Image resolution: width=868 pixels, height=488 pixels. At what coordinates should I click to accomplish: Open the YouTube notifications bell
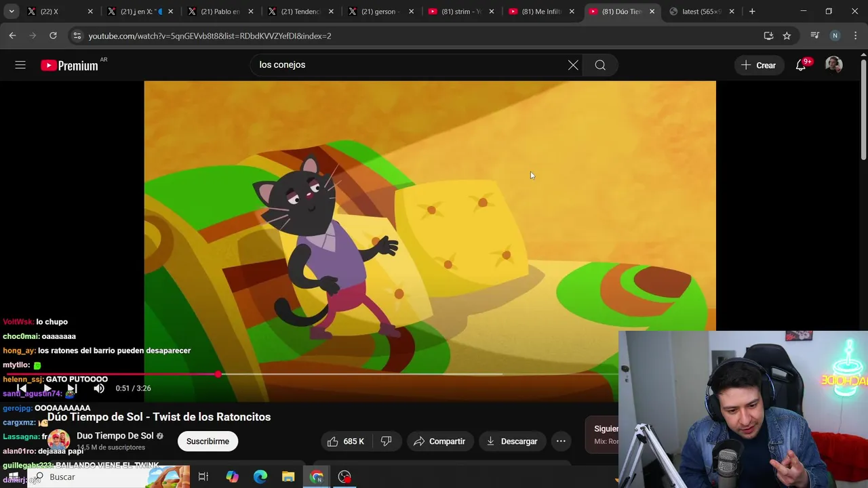coord(801,65)
